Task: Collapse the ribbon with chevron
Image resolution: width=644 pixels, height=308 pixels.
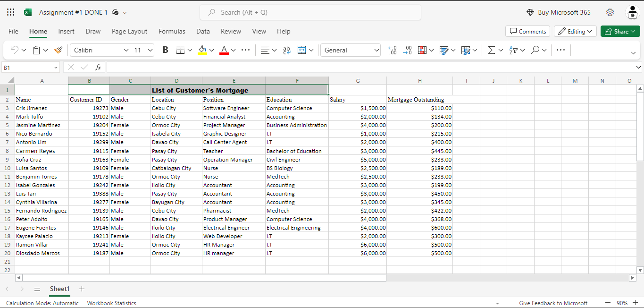Action: tap(633, 53)
